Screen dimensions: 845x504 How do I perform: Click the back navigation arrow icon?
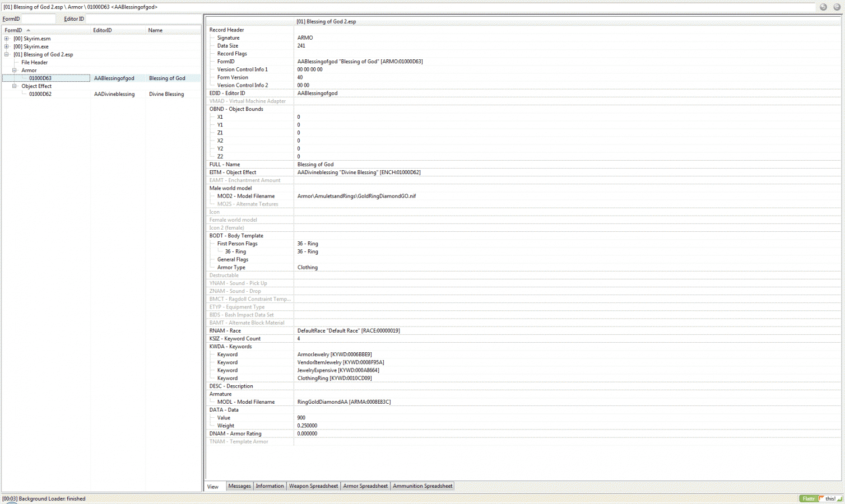click(823, 7)
